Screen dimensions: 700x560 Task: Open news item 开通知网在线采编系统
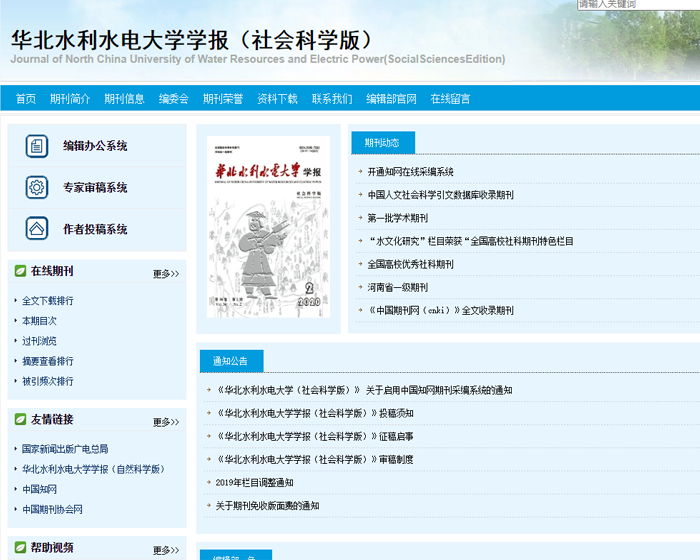tap(410, 172)
